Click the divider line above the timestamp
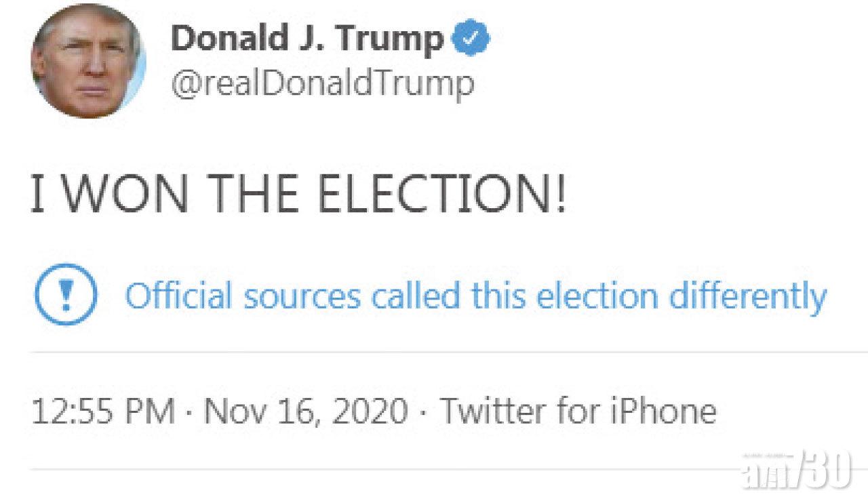The height and width of the screenshot is (503, 868). tap(434, 353)
